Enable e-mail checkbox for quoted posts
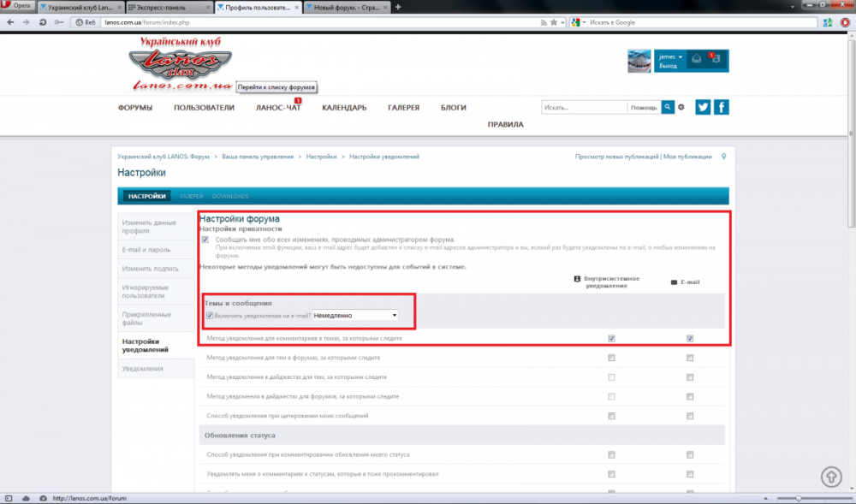 click(x=689, y=416)
